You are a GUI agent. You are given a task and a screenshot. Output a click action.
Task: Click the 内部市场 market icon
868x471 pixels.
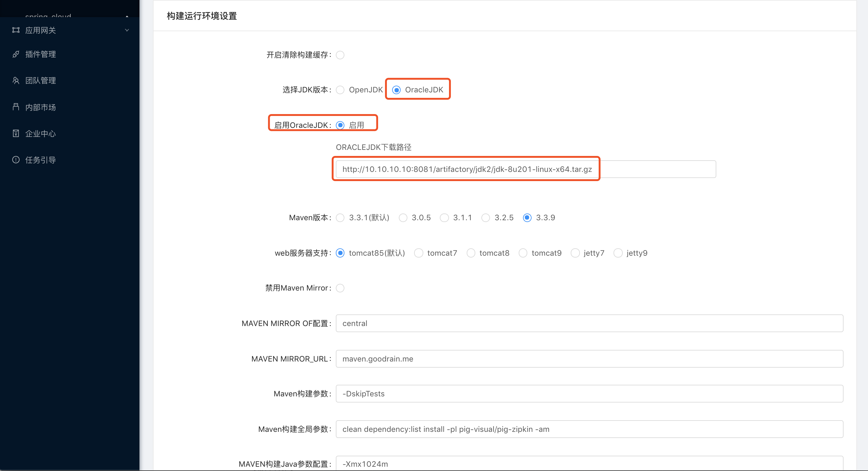pos(16,107)
